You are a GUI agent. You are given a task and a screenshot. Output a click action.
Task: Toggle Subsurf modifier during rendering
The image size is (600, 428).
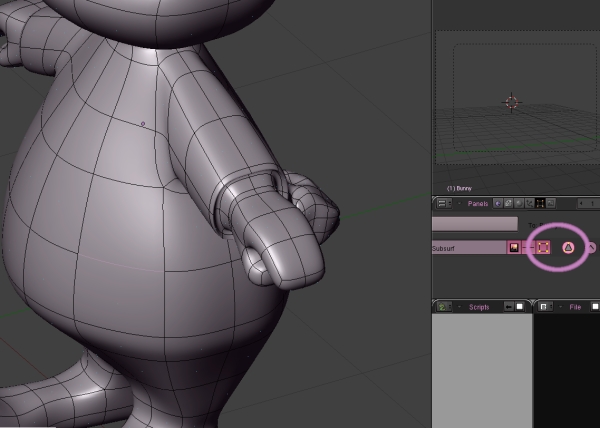coord(514,248)
